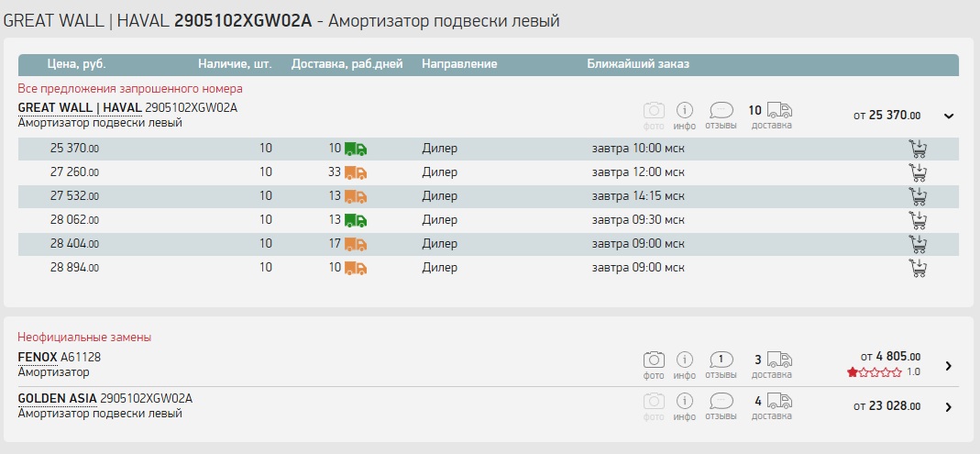The height and width of the screenshot is (454, 980).
Task: Click price cell 28 404.00
Action: click(74, 244)
